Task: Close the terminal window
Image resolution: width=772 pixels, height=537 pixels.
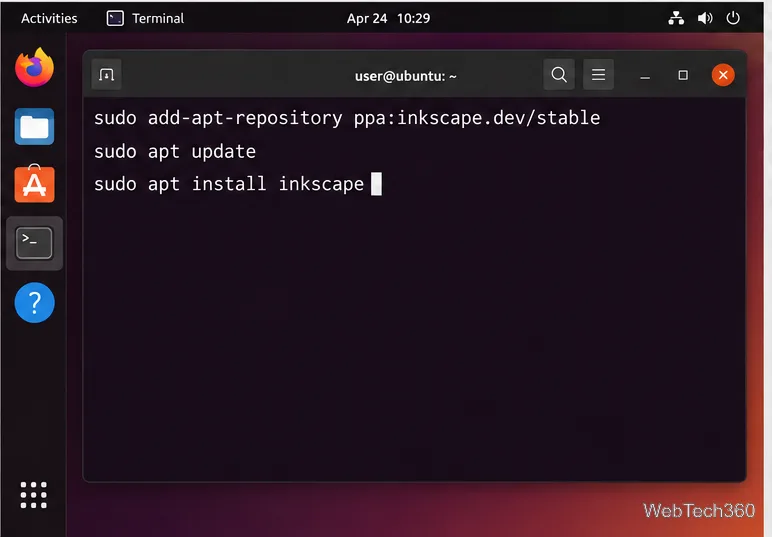Action: tap(723, 75)
